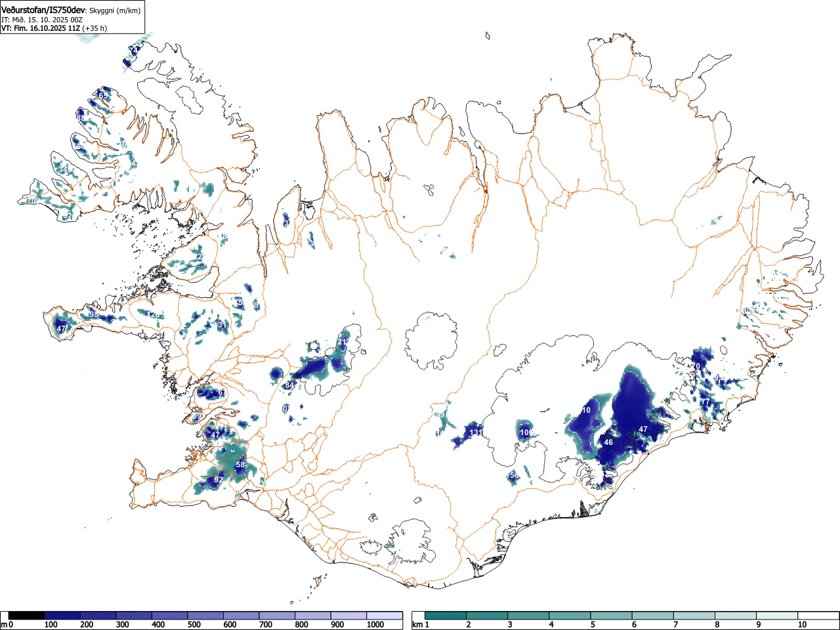The width and height of the screenshot is (840, 630).
Task: Click the '84' visibility value on the map
Action: pos(289,385)
